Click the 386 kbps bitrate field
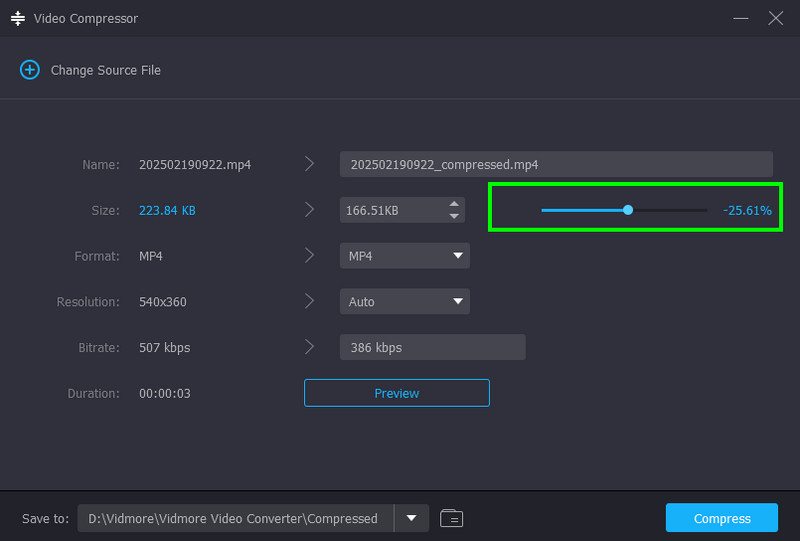Viewport: 800px width, 541px height. [x=433, y=347]
